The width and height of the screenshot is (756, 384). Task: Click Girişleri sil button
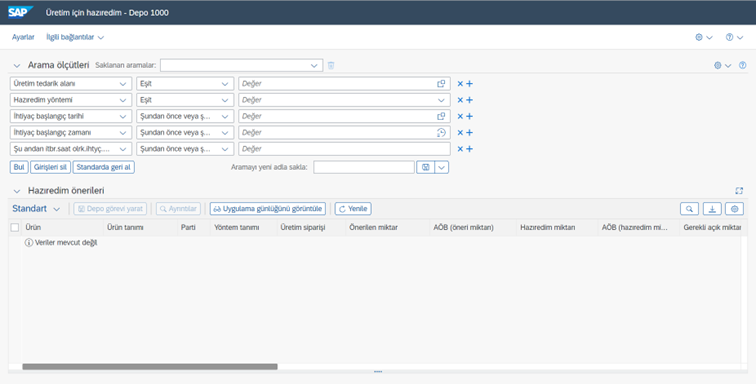coord(50,167)
